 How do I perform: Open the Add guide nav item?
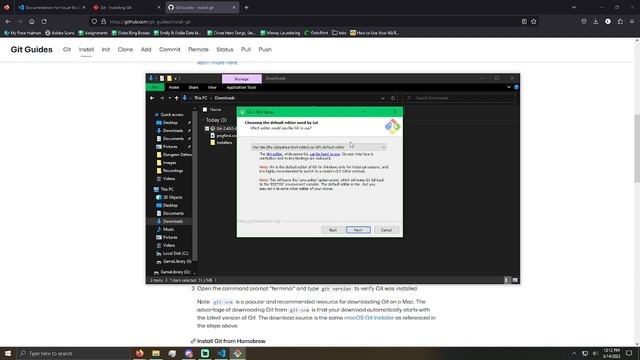tap(146, 49)
